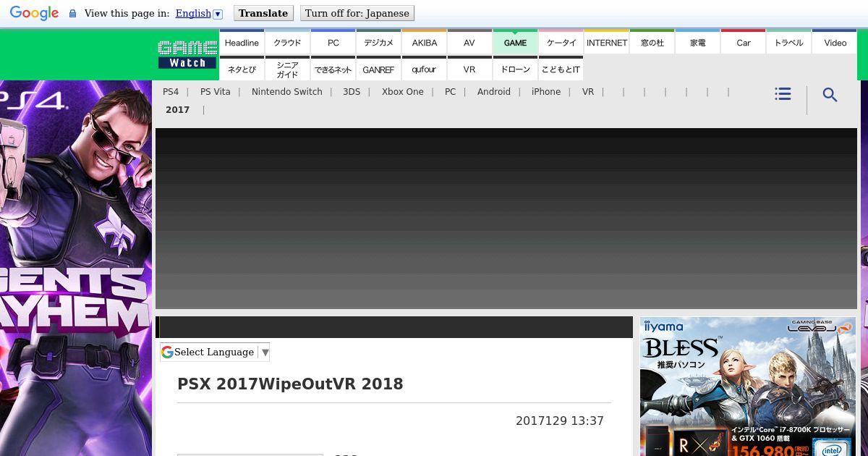Click Turn off for: Japanese button
The height and width of the screenshot is (456, 868).
point(357,13)
